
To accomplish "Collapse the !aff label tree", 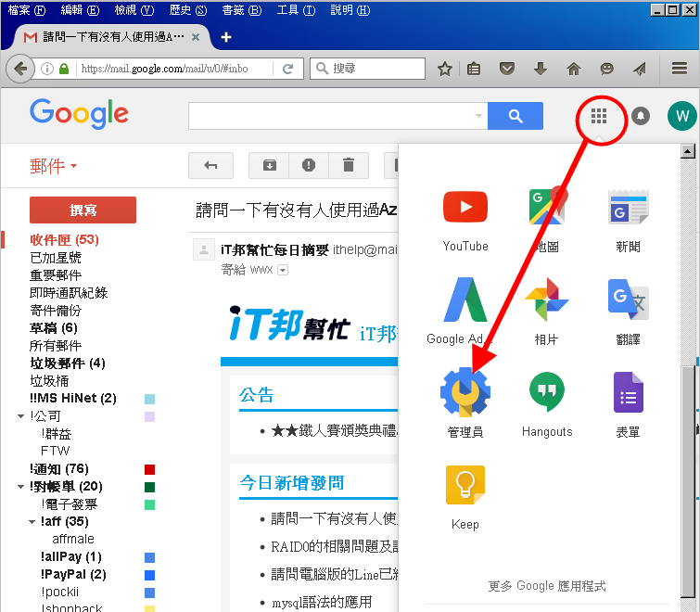I will click(32, 522).
